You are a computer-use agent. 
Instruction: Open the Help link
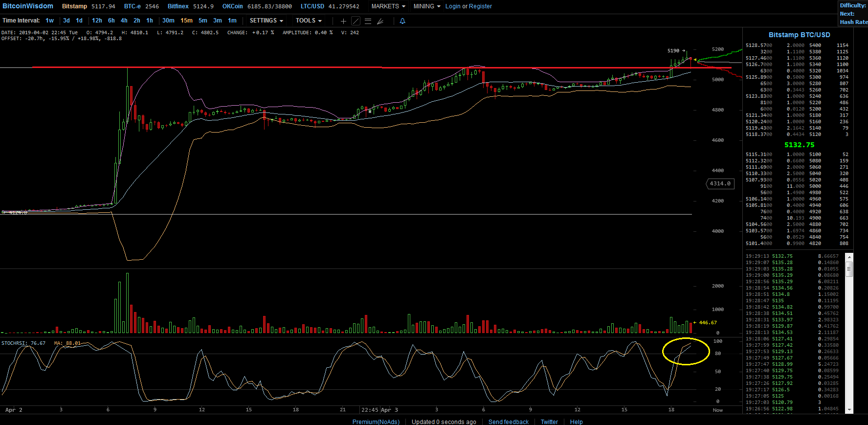[576, 422]
